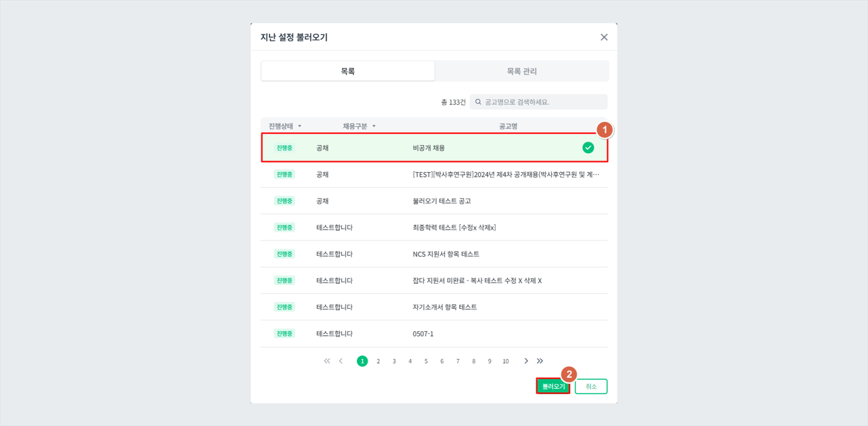The width and height of the screenshot is (868, 426).
Task: Jump to the first page with double-left arrow
Action: pyautogui.click(x=326, y=361)
